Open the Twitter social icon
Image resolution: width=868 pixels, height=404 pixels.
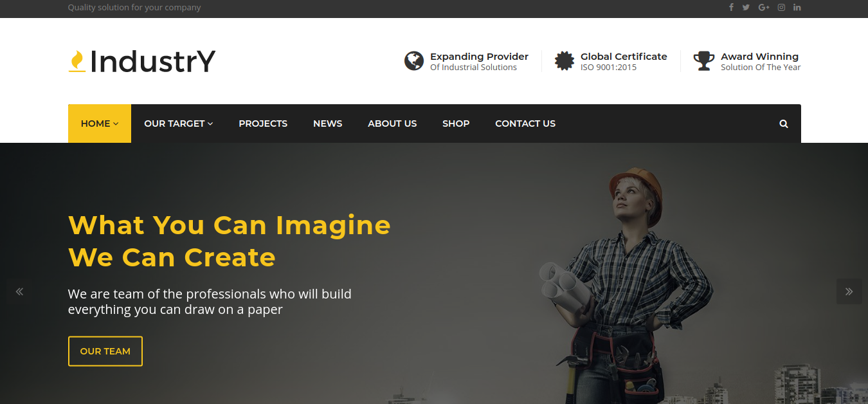pos(746,8)
